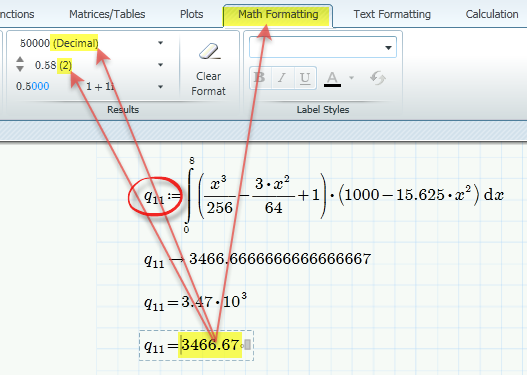Increase decimal places with up stepper arrow

tap(20, 59)
